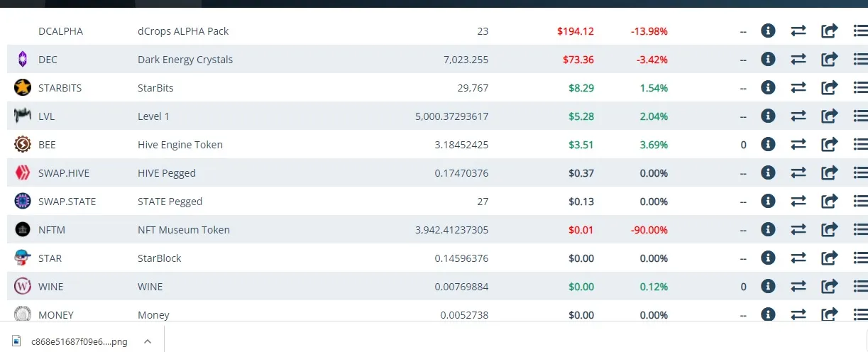
Task: Click the share icon in WINE row
Action: [x=830, y=287]
